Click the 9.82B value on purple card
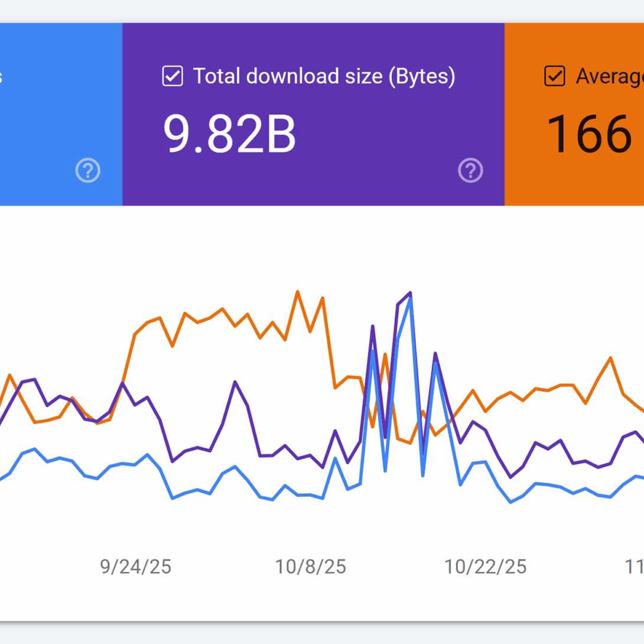Viewport: 644px width, 644px height. (x=229, y=134)
